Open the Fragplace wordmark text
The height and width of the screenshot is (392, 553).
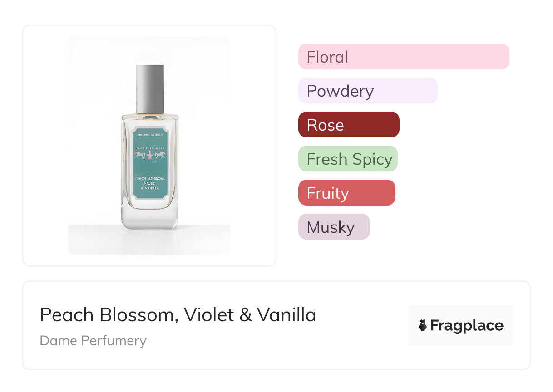(x=466, y=325)
